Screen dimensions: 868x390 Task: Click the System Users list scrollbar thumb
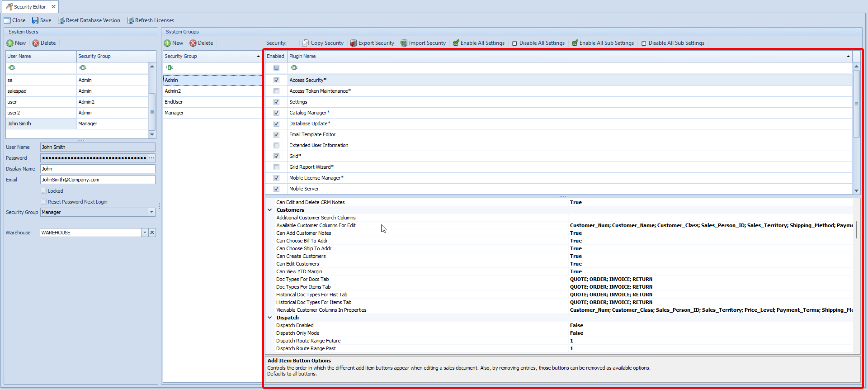[x=152, y=112]
